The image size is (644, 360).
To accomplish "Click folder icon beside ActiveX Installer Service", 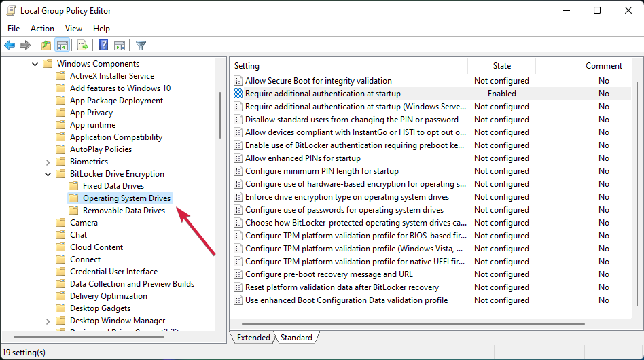I will click(x=60, y=76).
